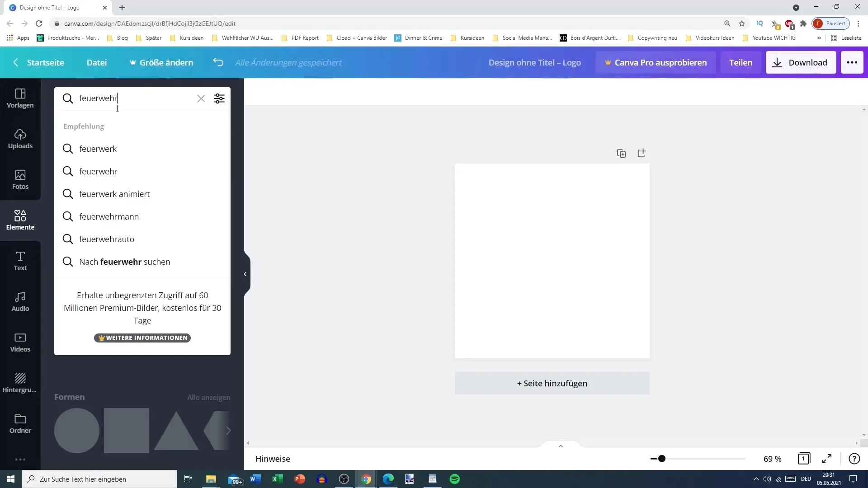Viewport: 868px width, 488px height.
Task: Drag the zoom slider at 69%
Action: [660, 458]
